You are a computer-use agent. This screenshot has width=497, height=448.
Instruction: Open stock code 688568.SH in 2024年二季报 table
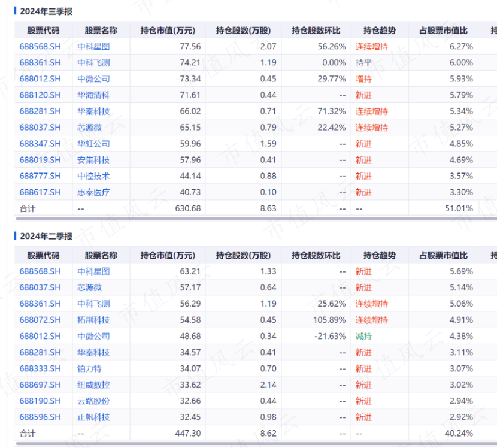pyautogui.click(x=40, y=271)
